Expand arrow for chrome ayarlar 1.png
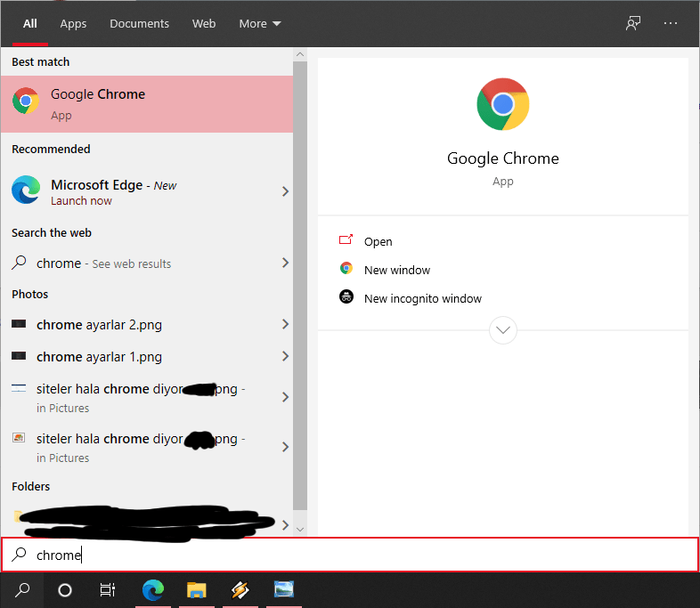Viewport: 700px width, 608px height. point(285,356)
